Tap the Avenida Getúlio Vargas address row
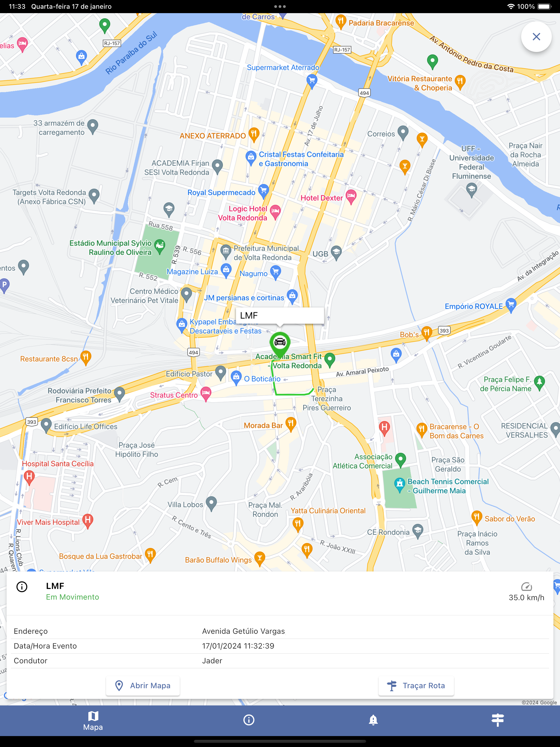 [x=280, y=631]
